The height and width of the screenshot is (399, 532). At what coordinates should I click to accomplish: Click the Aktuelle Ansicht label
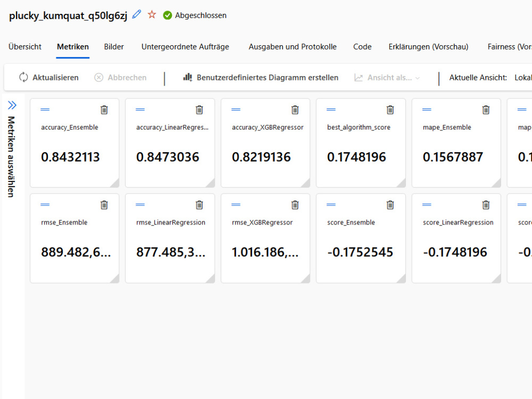pos(478,77)
